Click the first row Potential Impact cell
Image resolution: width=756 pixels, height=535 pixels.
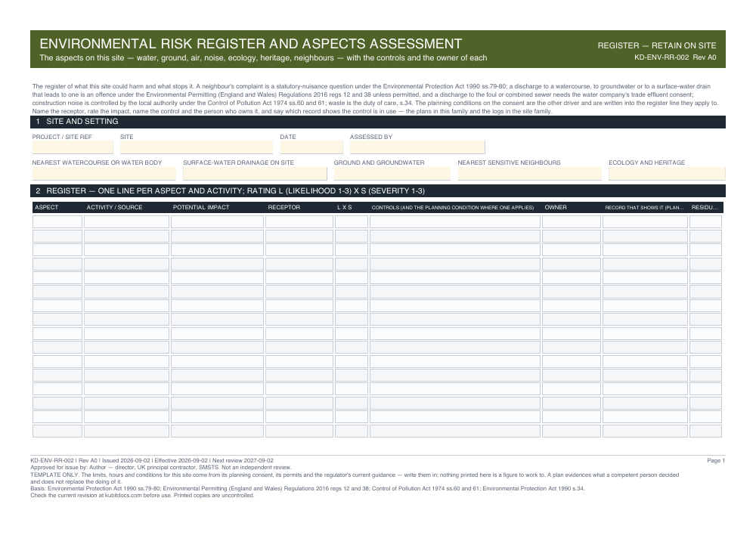click(x=217, y=221)
